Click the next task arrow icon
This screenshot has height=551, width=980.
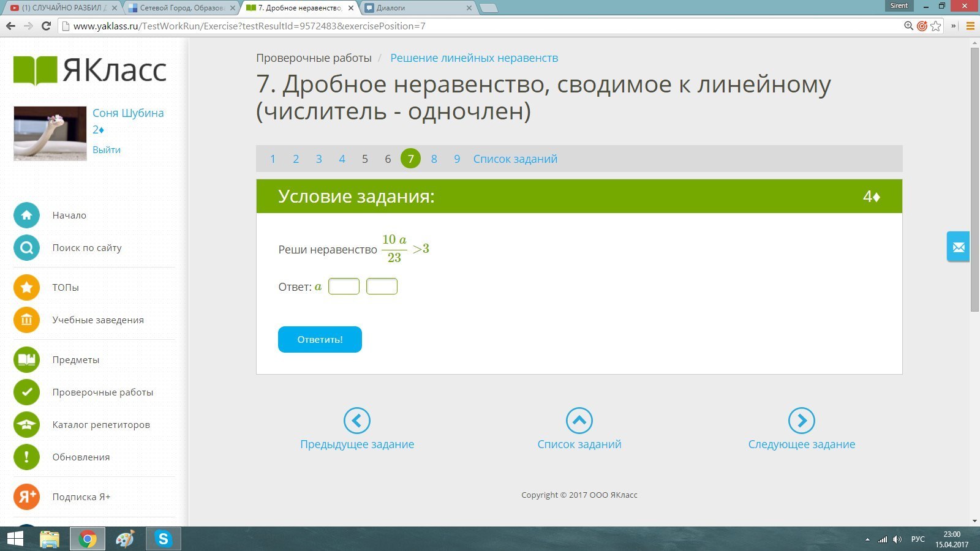click(802, 421)
